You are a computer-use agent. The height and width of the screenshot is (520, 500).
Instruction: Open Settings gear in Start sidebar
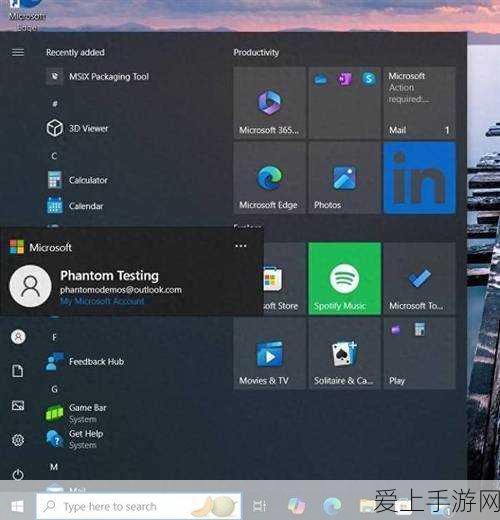tap(18, 440)
